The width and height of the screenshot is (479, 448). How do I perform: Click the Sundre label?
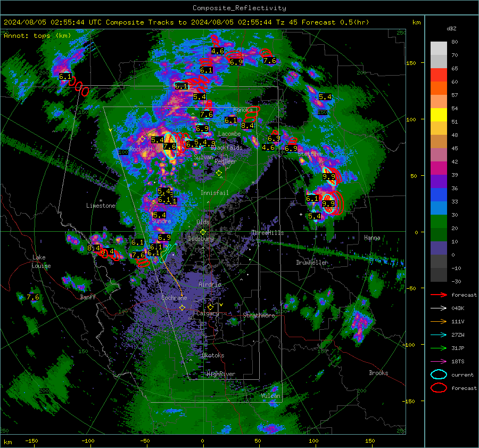coord(161,221)
